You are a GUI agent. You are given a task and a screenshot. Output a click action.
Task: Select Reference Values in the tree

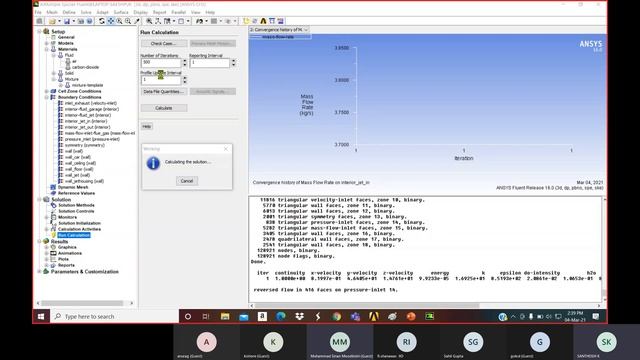click(x=76, y=193)
